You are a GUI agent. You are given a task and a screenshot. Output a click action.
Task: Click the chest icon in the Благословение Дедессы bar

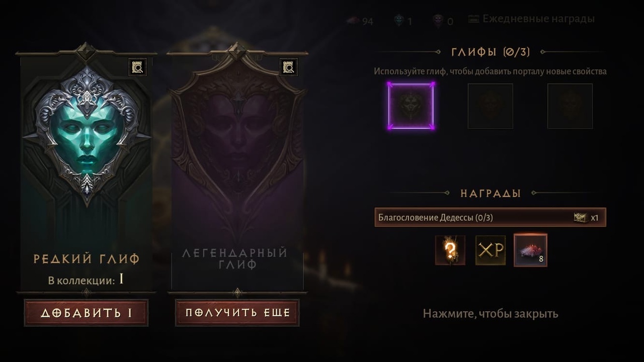581,218
